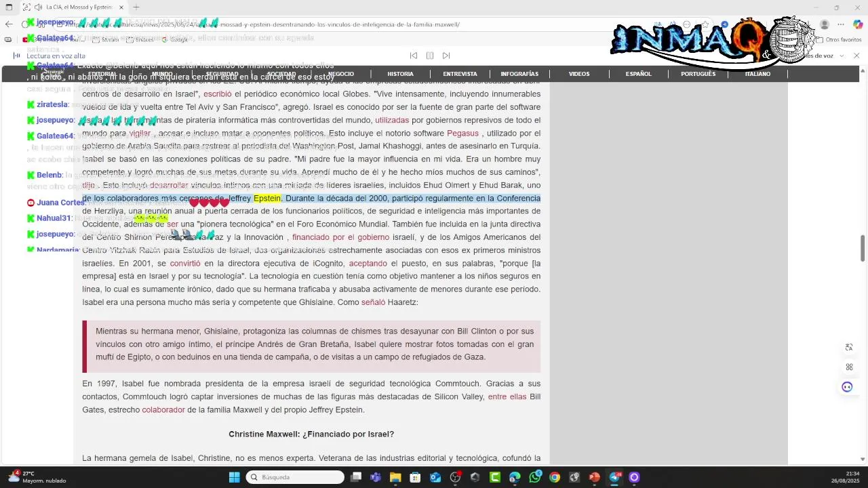
Task: Close the 'La CIA, el Mossad y Epstein' tab
Action: 121,7
